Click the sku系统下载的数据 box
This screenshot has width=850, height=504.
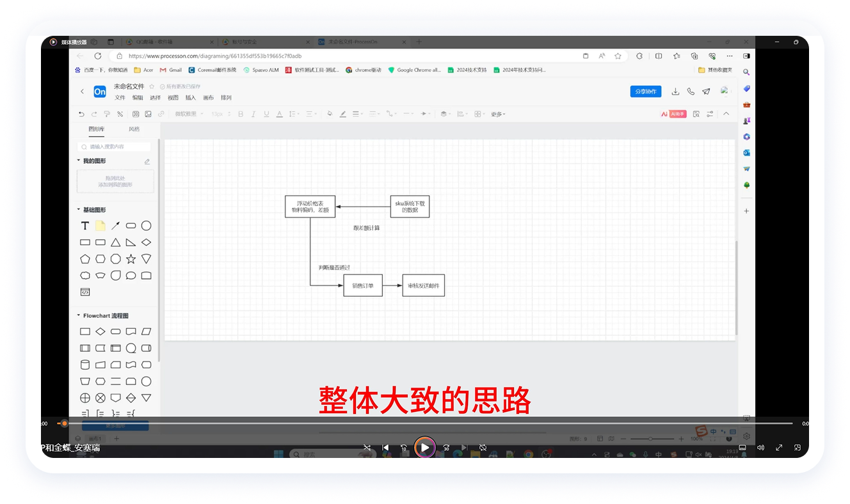coord(410,207)
